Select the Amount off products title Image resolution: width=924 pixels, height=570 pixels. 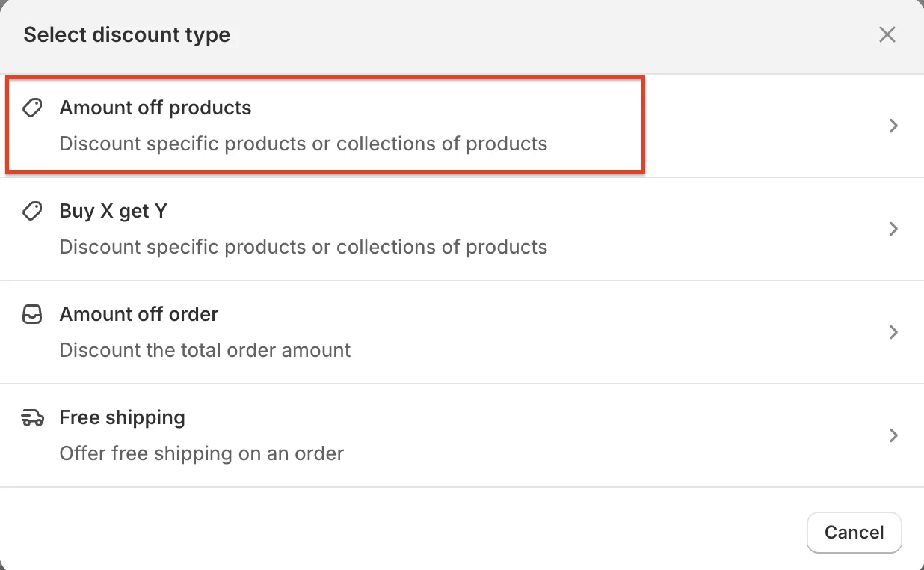tap(155, 108)
